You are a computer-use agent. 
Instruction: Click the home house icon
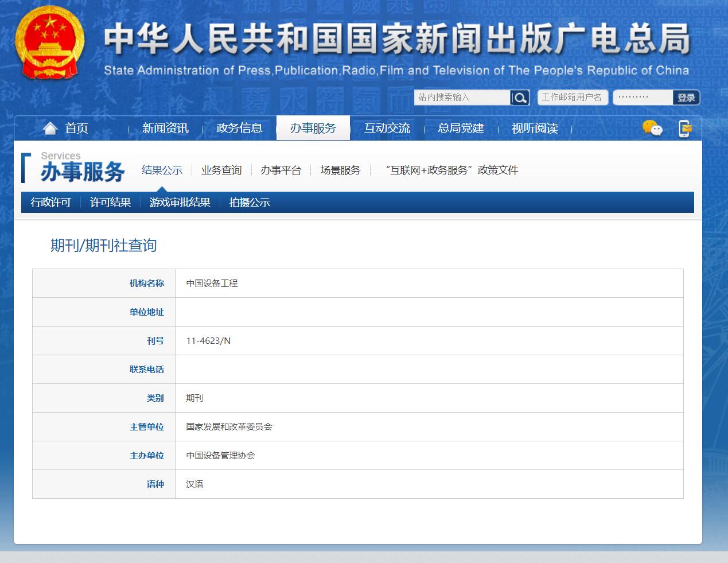click(x=50, y=128)
